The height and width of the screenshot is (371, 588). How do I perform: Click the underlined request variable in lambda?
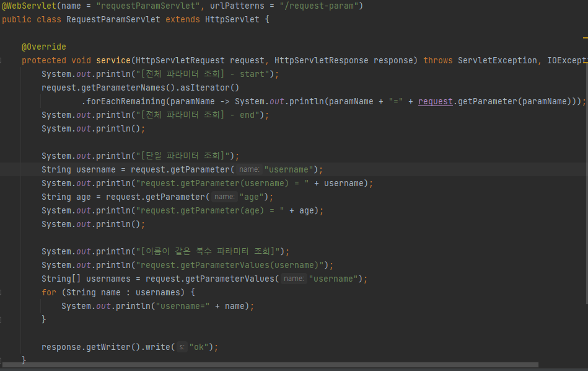pos(436,101)
